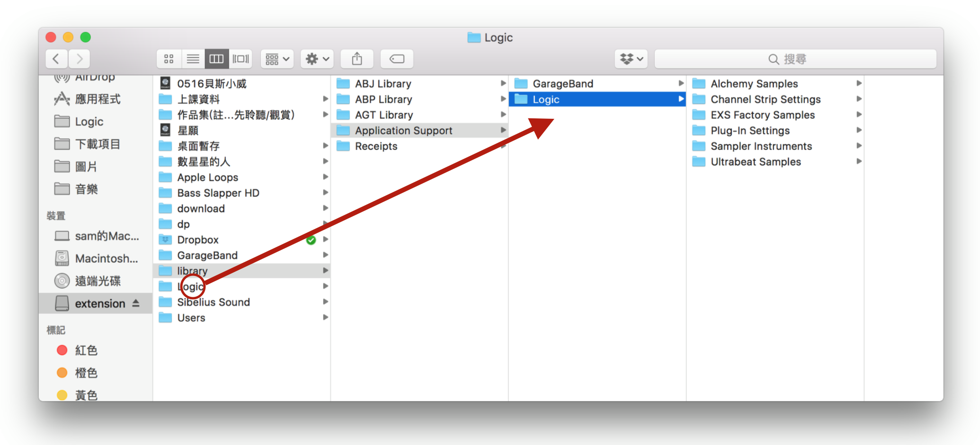Eject the extension drive
980x445 pixels.
pyautogui.click(x=136, y=303)
